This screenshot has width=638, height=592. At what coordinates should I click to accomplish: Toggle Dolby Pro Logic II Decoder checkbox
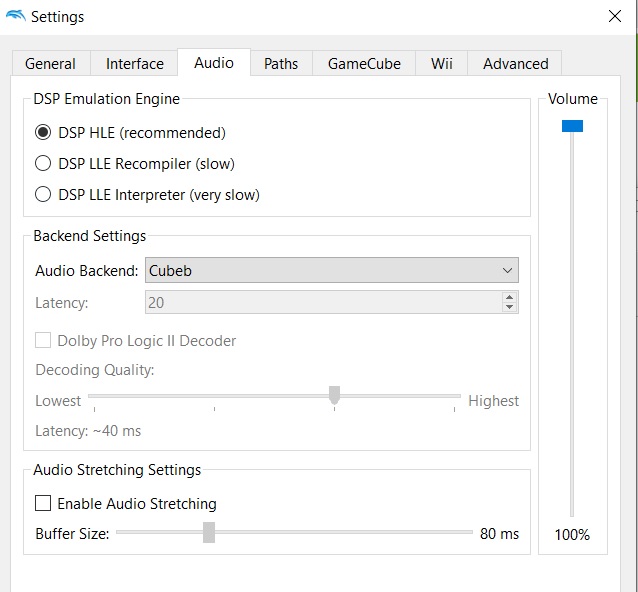(x=43, y=341)
